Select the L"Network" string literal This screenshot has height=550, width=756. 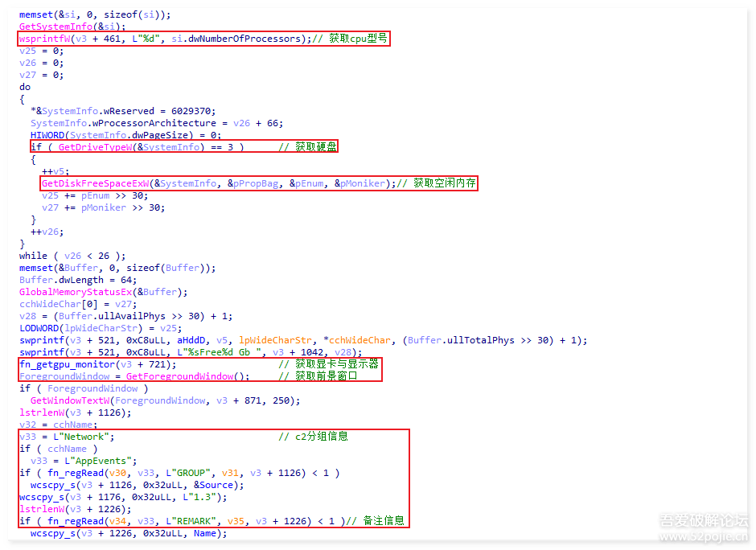pos(84,437)
